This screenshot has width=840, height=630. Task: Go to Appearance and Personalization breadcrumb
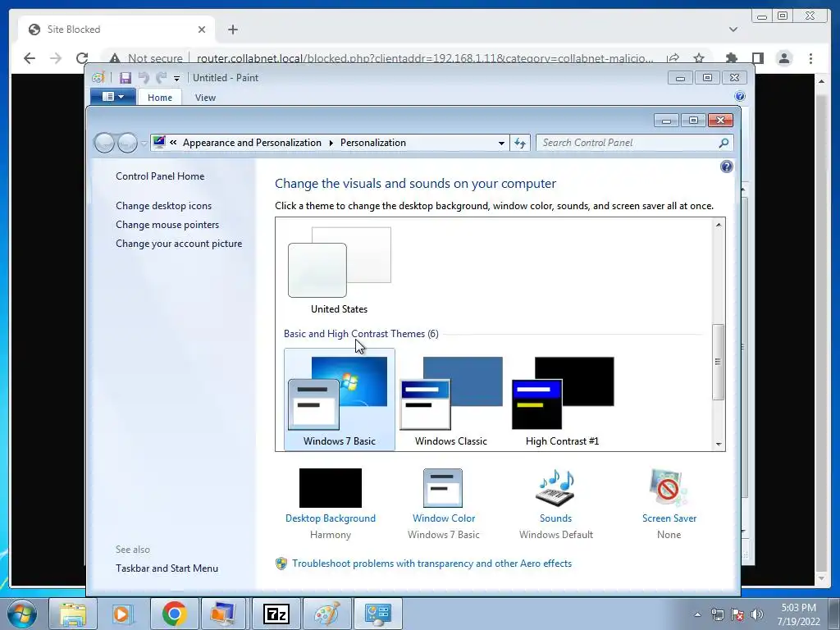252,143
